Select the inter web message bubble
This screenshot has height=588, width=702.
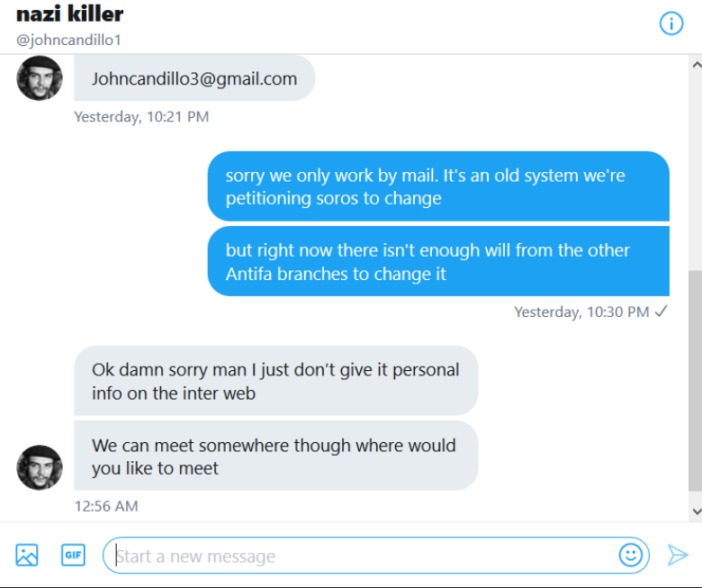pos(275,381)
